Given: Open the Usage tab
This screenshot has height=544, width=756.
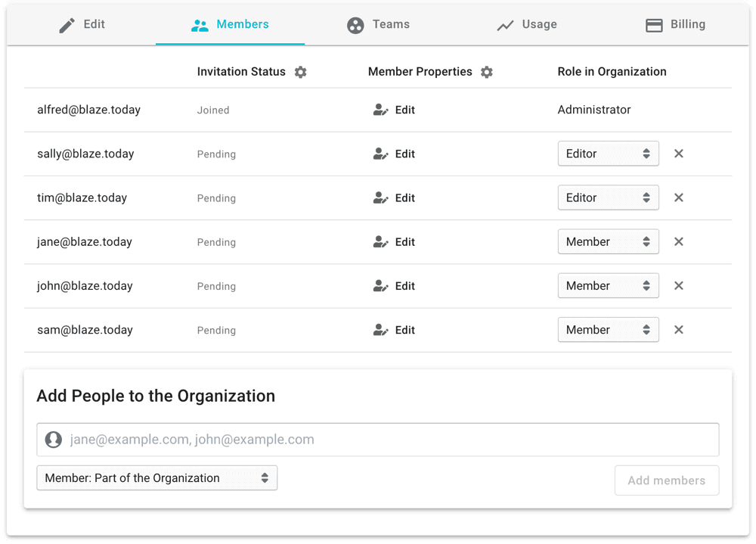Looking at the screenshot, I should tap(527, 24).
